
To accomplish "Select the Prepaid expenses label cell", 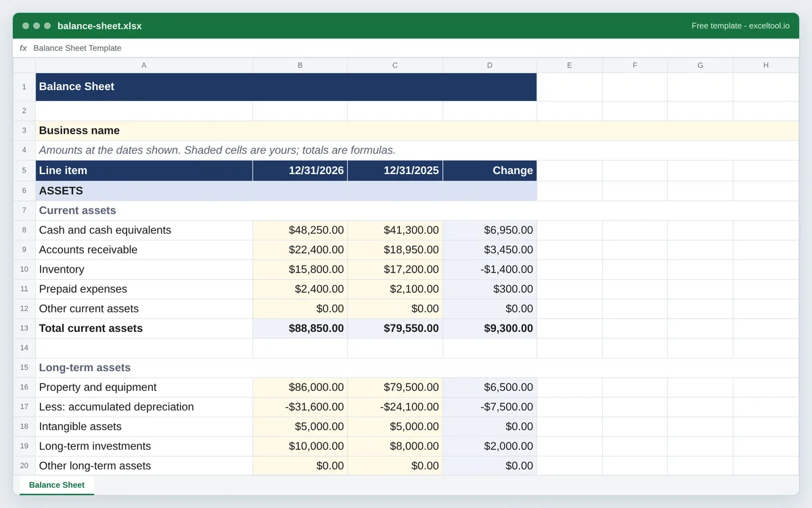I will [x=144, y=289].
